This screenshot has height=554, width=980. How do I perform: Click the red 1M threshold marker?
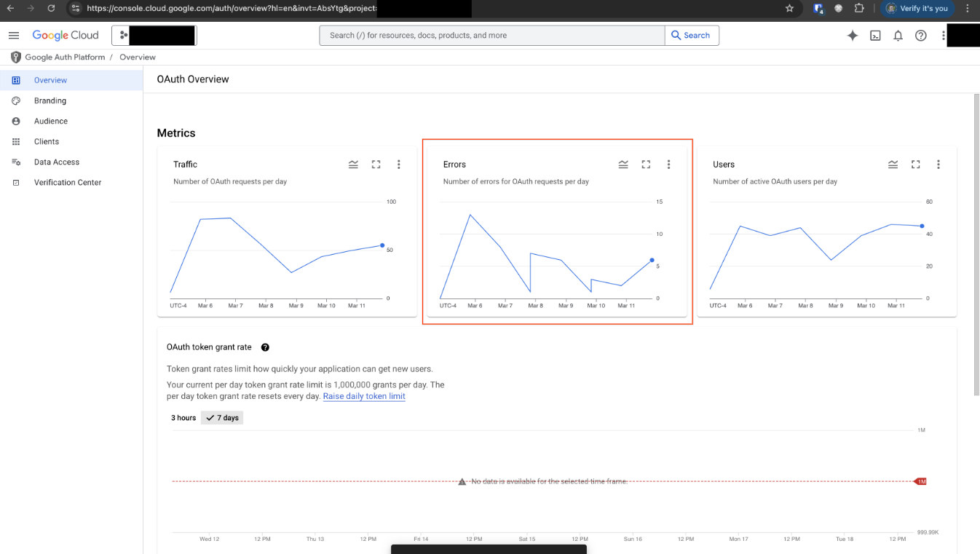[921, 482]
